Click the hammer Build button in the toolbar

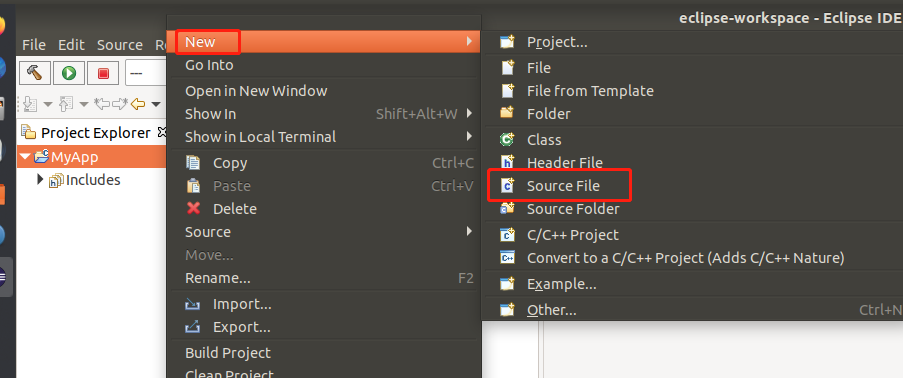pyautogui.click(x=35, y=73)
